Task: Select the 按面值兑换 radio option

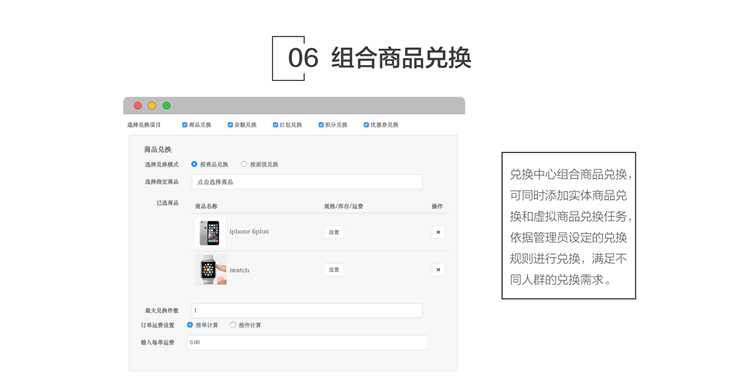Action: (244, 164)
